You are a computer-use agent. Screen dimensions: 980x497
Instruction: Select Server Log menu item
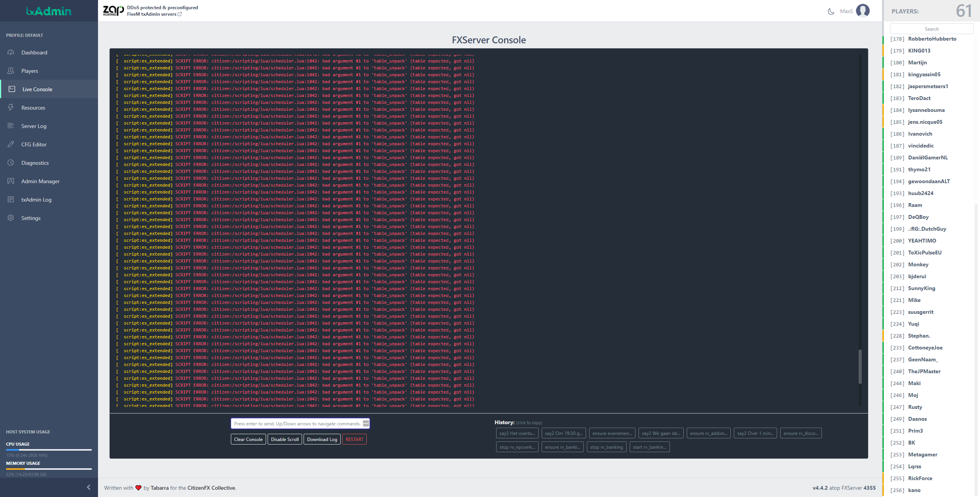point(34,126)
